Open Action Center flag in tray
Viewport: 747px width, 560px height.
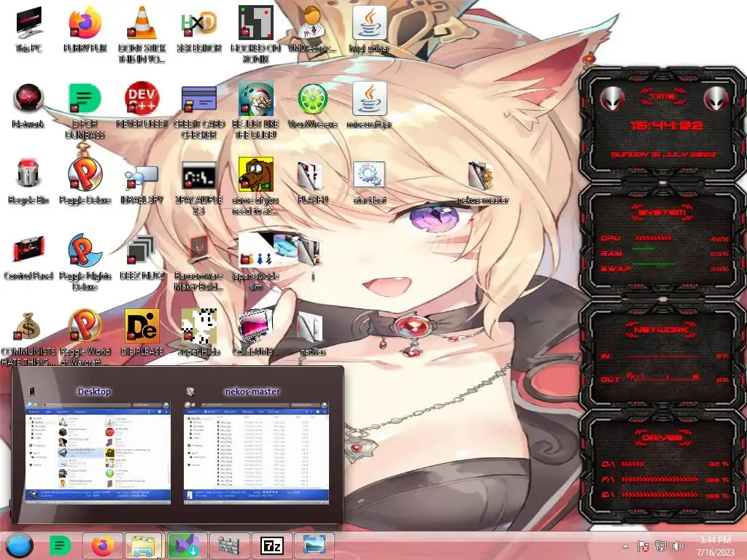click(x=643, y=546)
